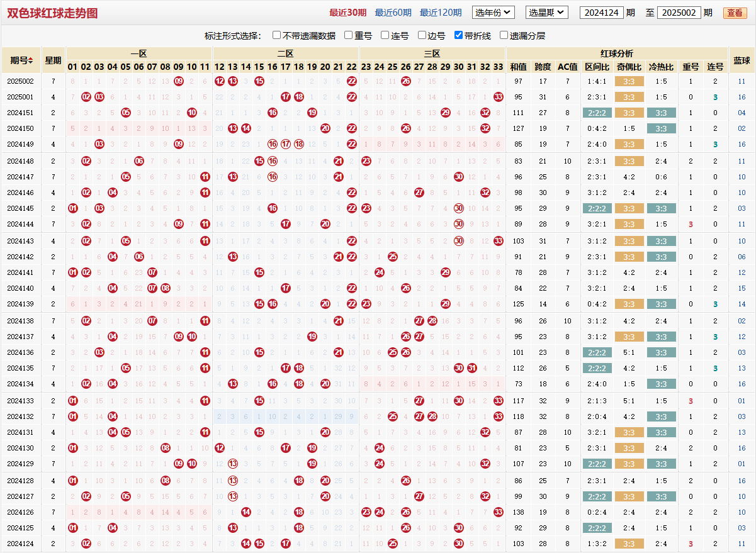This screenshot has height=553, width=756.
Task: Click the 跨度 column header
Action: coord(543,67)
